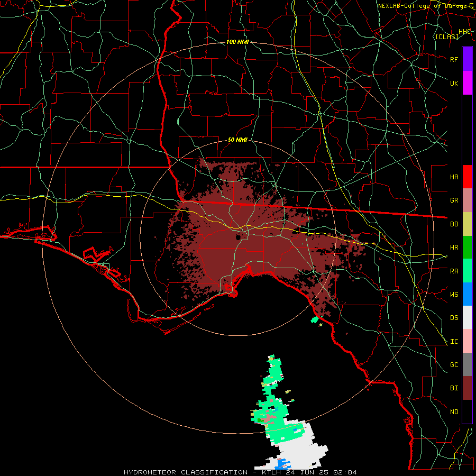
Task: Click the UK legend label
Action: click(x=454, y=83)
